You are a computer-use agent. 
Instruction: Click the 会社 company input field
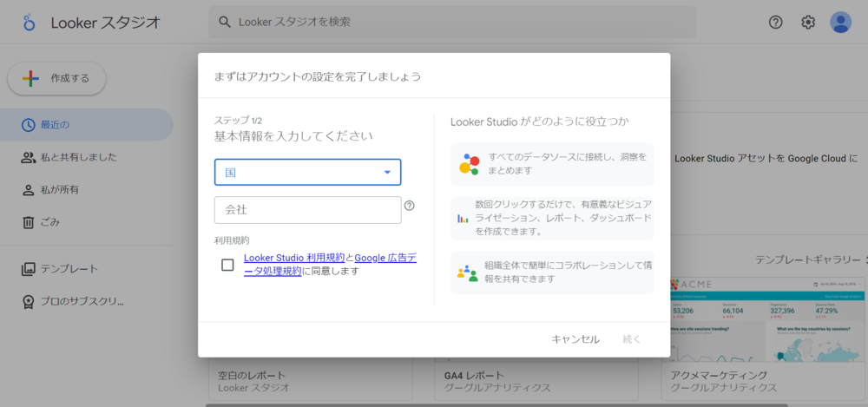[308, 210]
